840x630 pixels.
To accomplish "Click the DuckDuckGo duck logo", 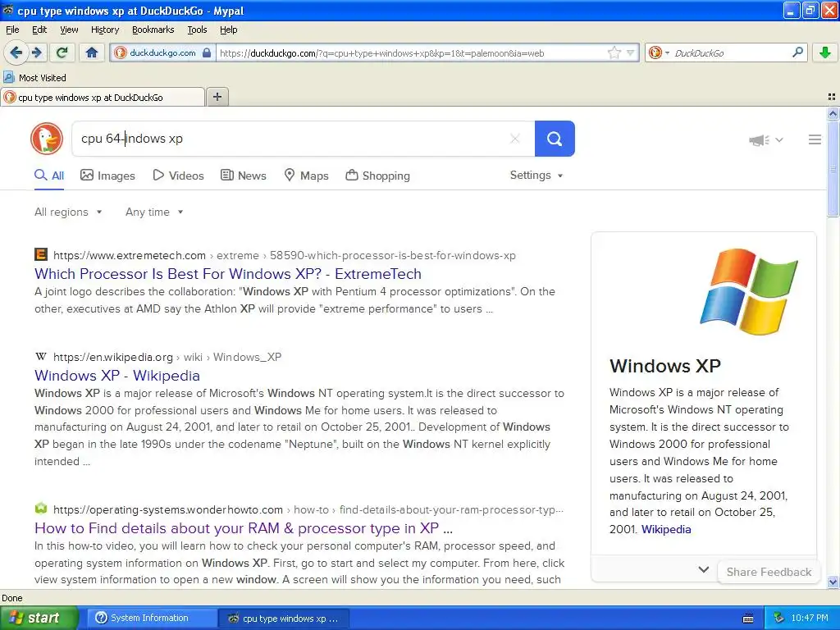I will [47, 139].
